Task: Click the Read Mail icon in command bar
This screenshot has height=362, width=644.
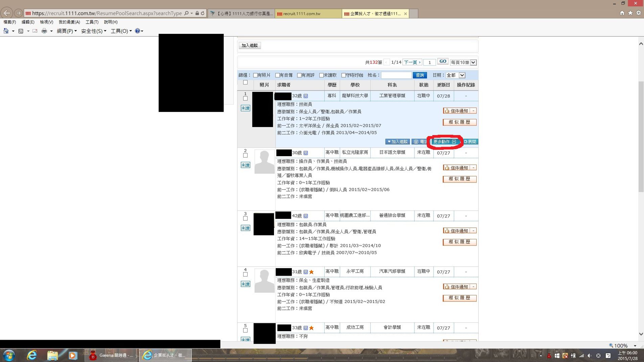Action: pyautogui.click(x=35, y=31)
